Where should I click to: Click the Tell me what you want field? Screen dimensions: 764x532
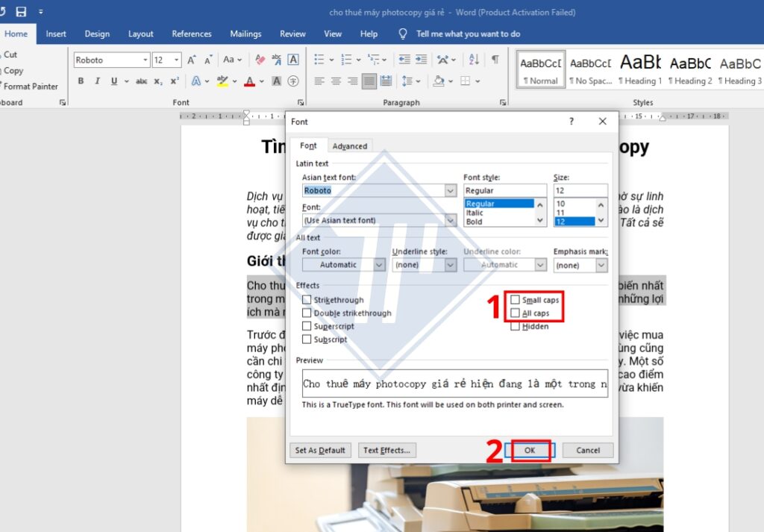coord(469,34)
